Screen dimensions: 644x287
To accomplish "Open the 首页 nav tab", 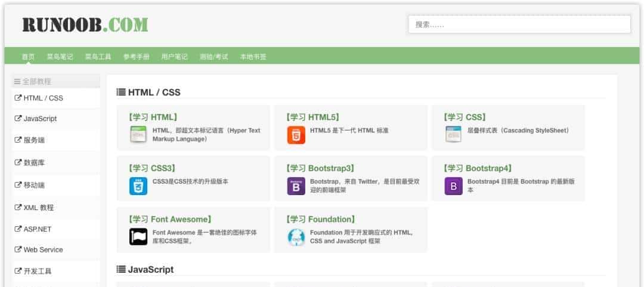I will [x=29, y=57].
